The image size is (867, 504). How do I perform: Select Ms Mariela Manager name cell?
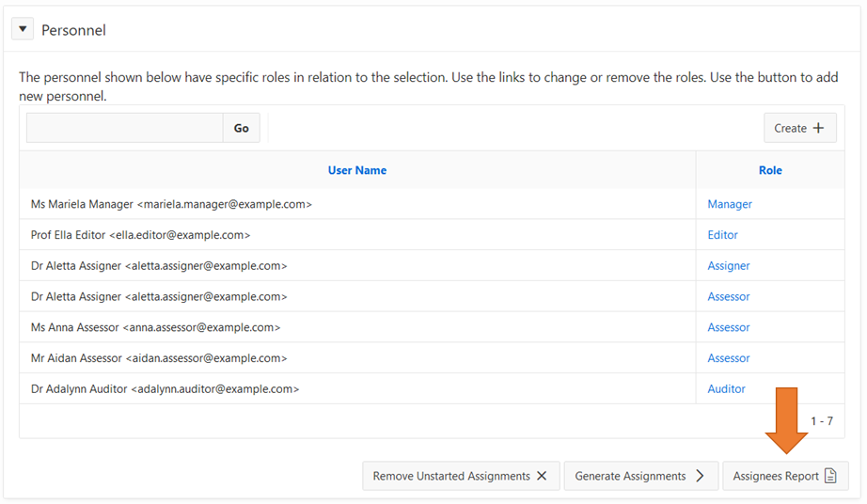(357, 204)
